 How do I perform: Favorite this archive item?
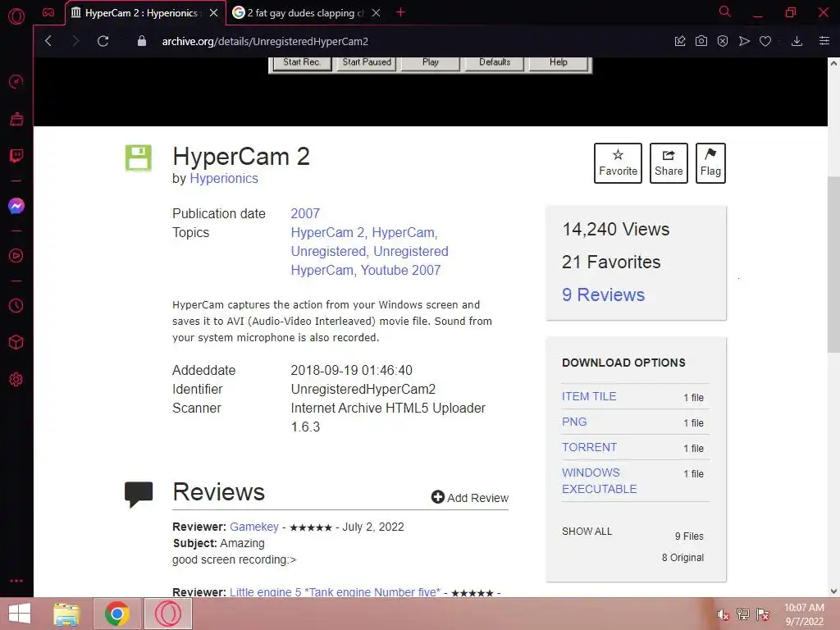618,163
